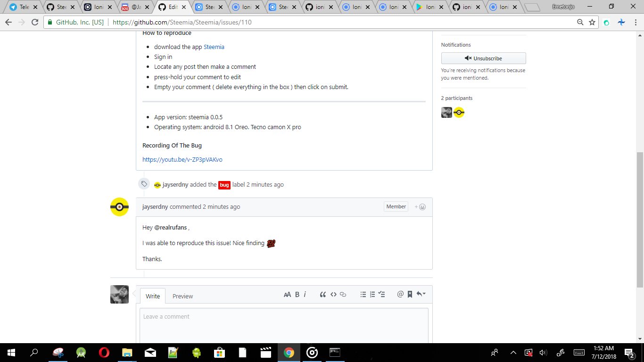Viewport: 644px width, 362px height.
Task: Add a reaction with the smiley icon
Action: pos(421,207)
